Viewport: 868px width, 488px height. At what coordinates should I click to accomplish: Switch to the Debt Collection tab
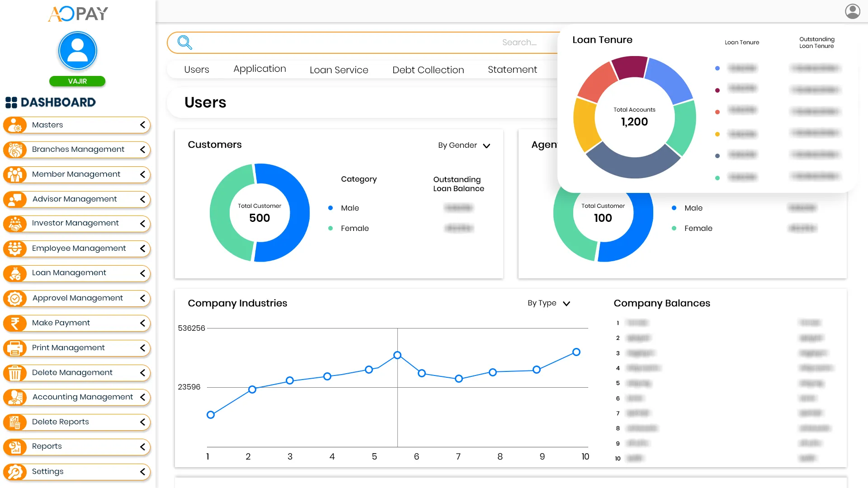428,70
